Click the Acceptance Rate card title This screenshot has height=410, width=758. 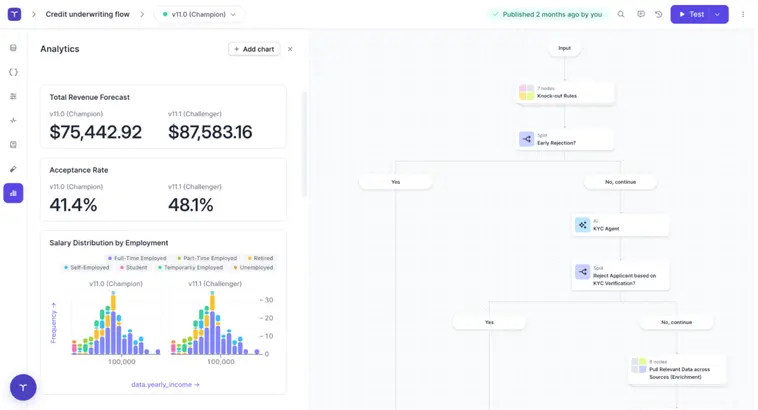tap(79, 170)
